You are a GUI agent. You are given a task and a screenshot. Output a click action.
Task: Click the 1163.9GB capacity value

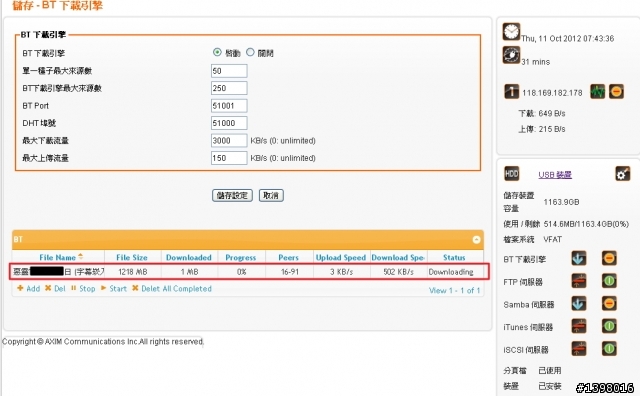[x=561, y=202]
